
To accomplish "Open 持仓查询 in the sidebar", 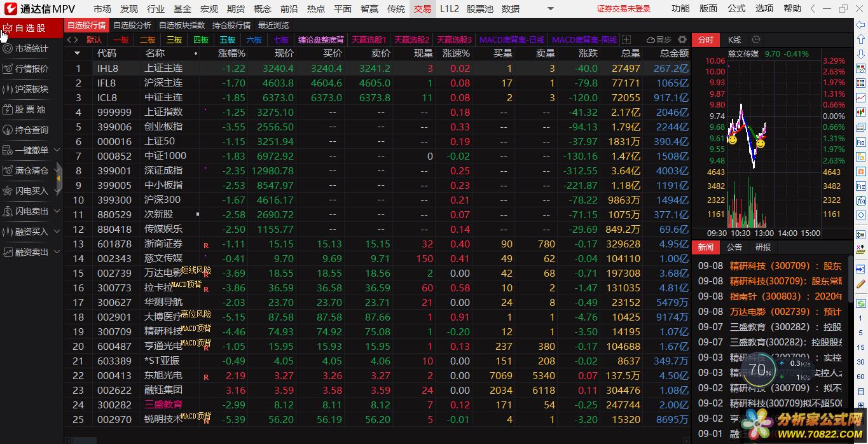I will coord(31,130).
